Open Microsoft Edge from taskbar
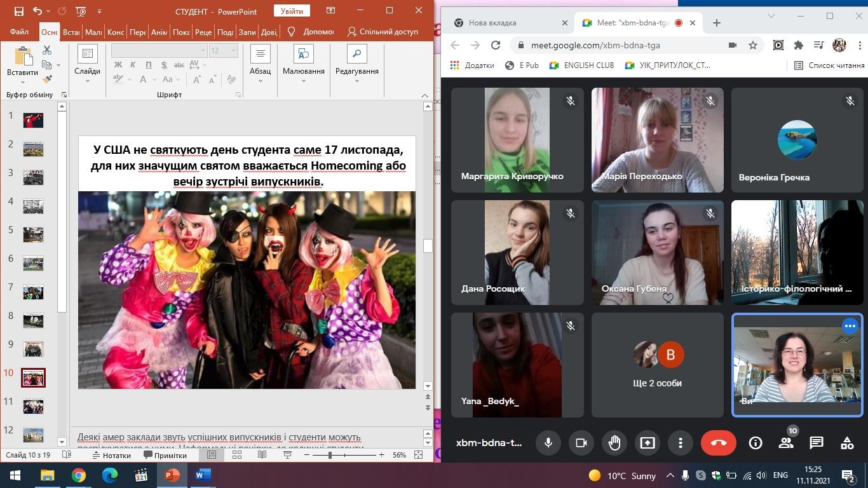The image size is (868, 488). pyautogui.click(x=110, y=475)
